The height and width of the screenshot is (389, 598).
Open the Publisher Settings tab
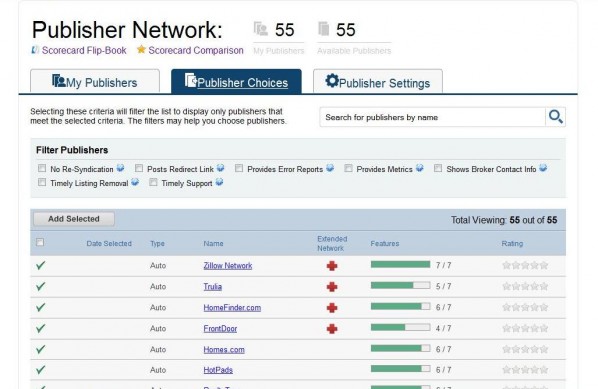[378, 81]
